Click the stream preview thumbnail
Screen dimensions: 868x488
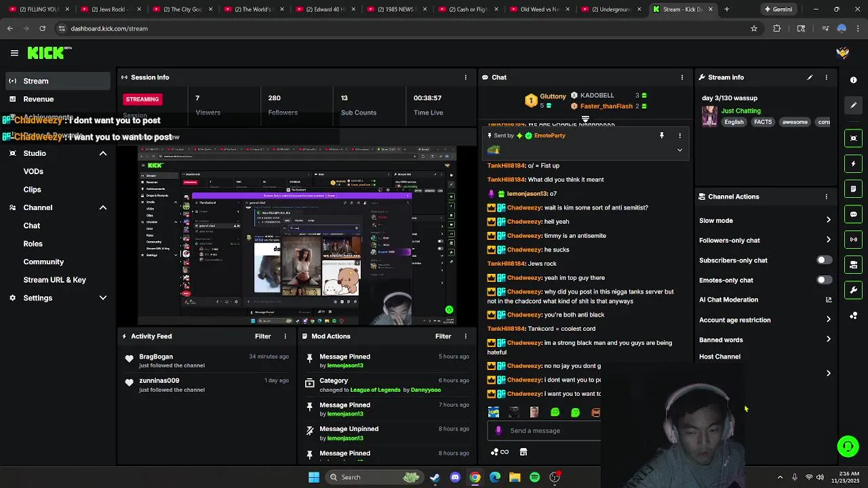coord(297,236)
